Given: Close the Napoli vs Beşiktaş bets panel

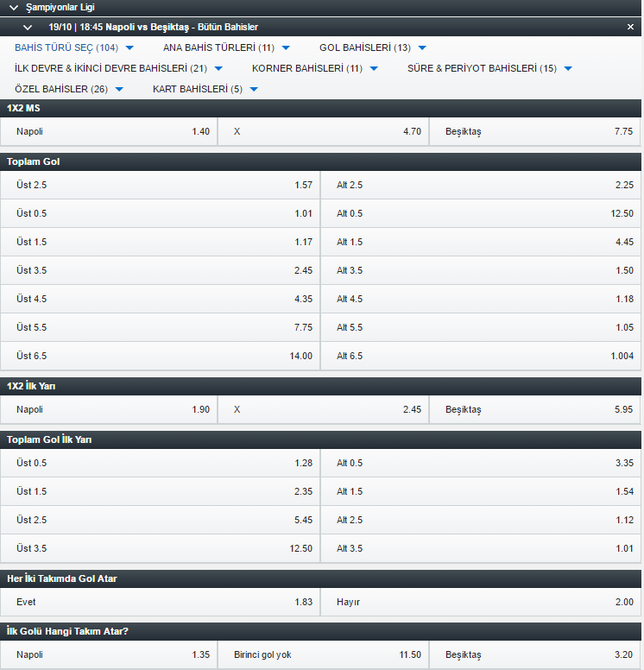Looking at the screenshot, I should (630, 28).
